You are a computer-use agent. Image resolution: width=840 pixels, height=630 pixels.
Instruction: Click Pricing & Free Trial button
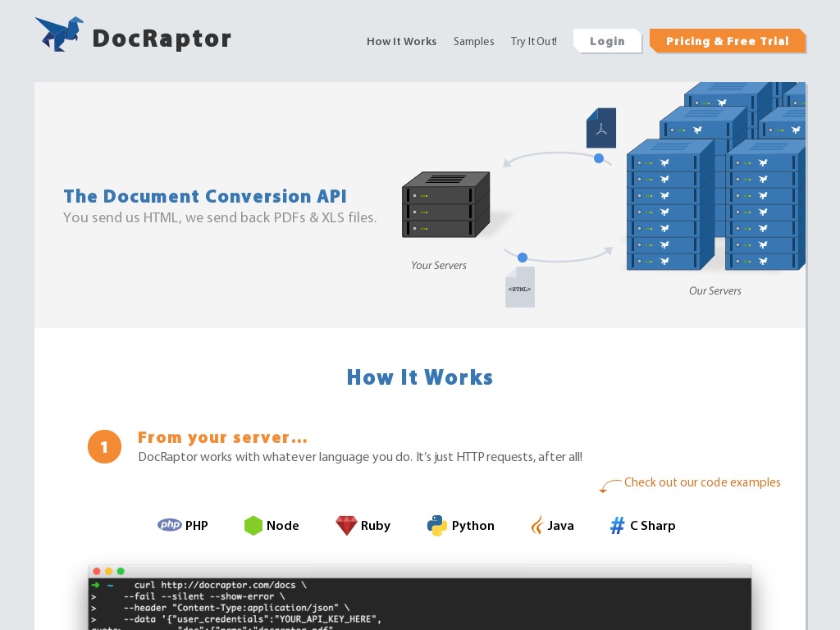728,41
